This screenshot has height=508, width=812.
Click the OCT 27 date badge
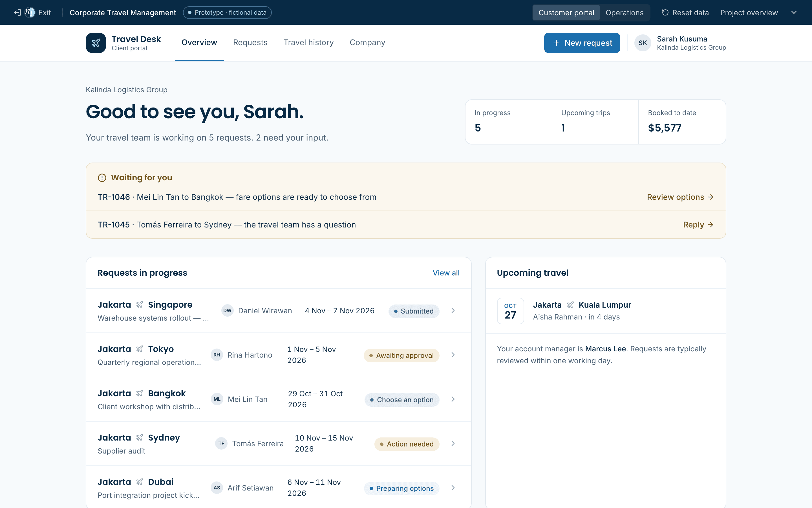pyautogui.click(x=510, y=311)
